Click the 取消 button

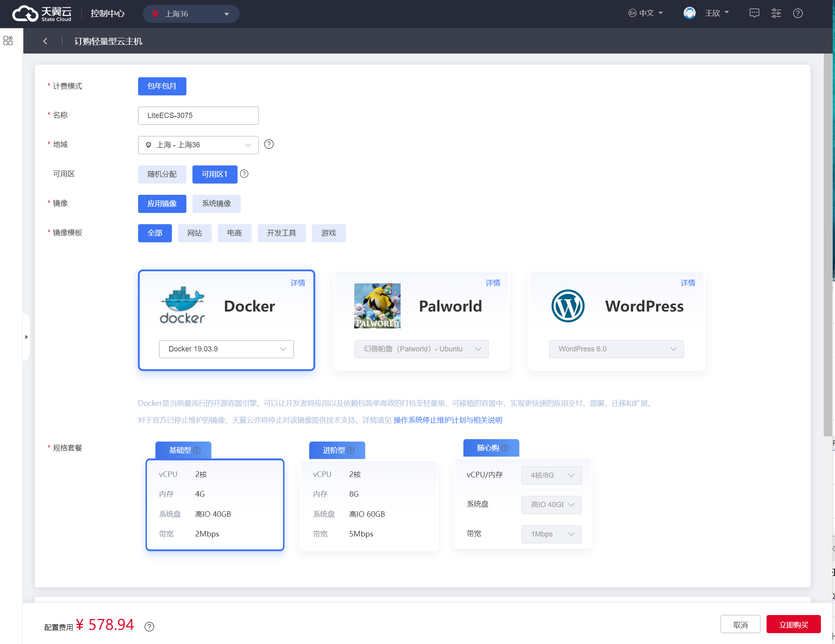pos(740,624)
